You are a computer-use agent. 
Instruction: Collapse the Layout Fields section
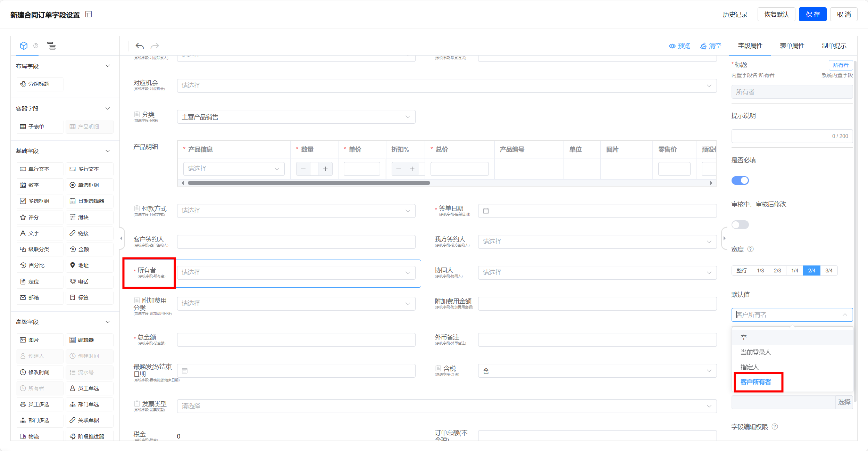[x=108, y=66]
